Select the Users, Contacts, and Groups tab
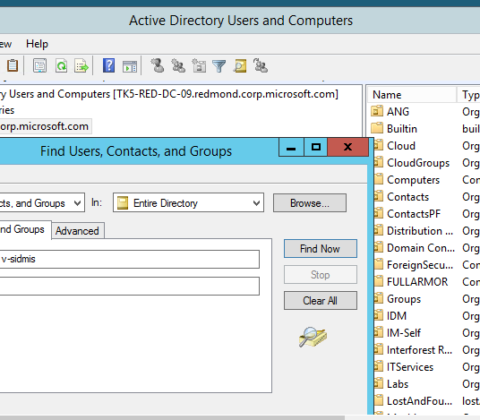 point(25,229)
